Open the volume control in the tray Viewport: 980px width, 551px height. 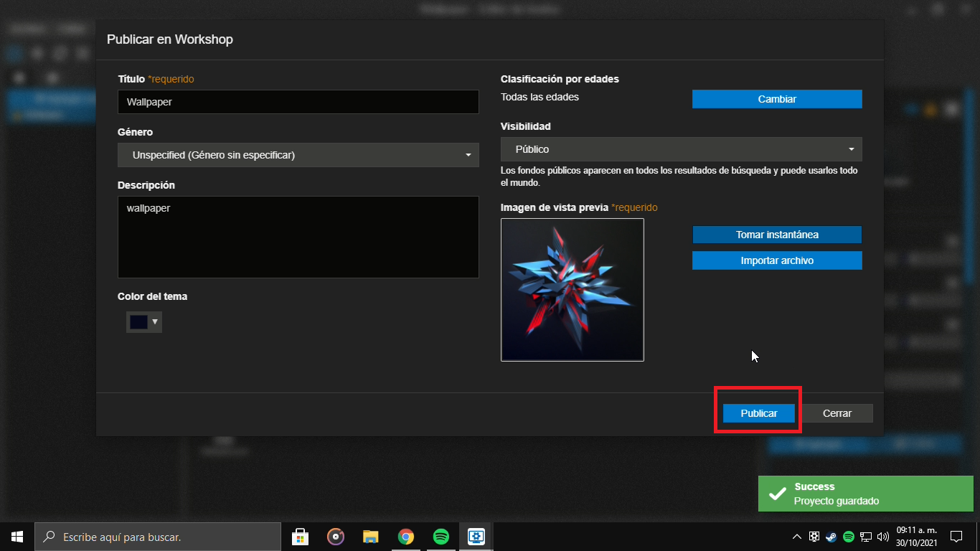882,537
